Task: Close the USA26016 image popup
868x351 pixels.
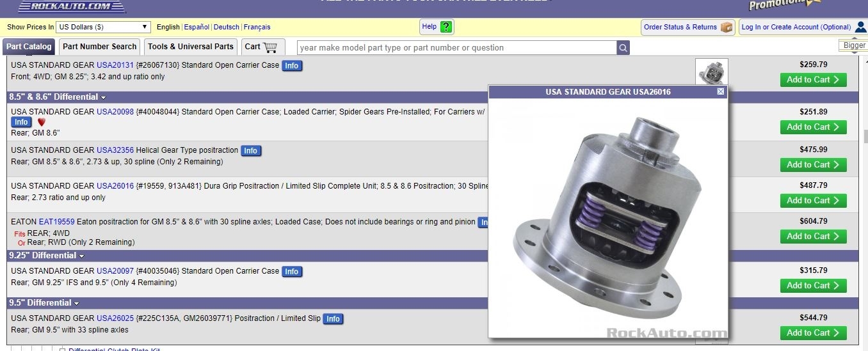Action: pyautogui.click(x=721, y=91)
